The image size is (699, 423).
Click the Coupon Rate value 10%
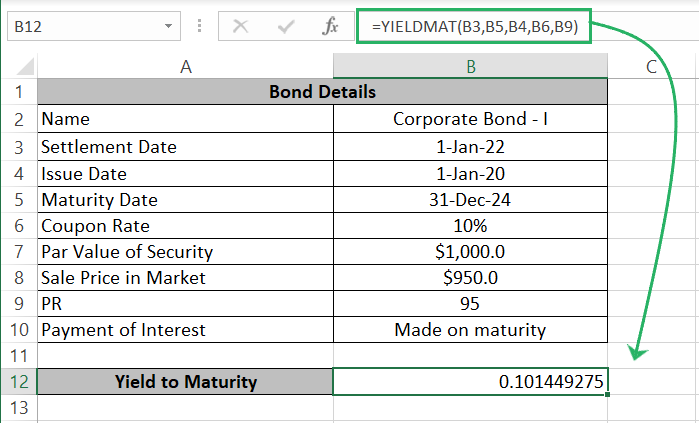click(x=469, y=225)
